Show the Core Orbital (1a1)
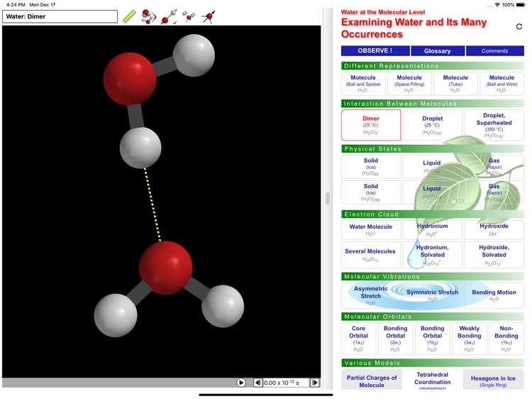This screenshot has width=532, height=399. pyautogui.click(x=358, y=339)
